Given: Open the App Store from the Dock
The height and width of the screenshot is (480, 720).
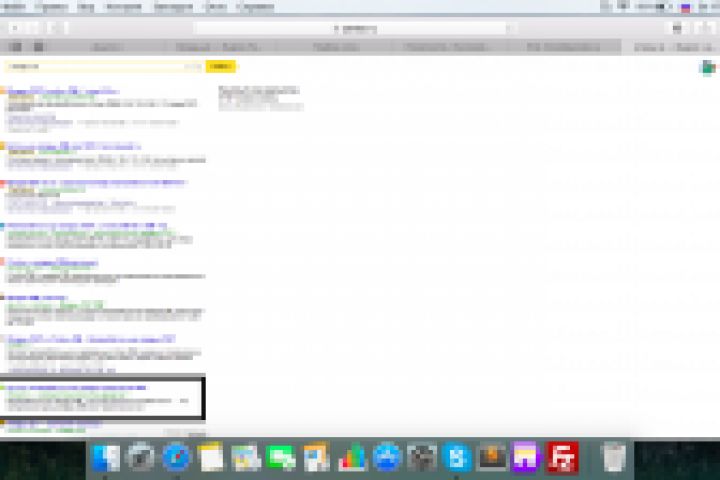Looking at the screenshot, I should [387, 457].
